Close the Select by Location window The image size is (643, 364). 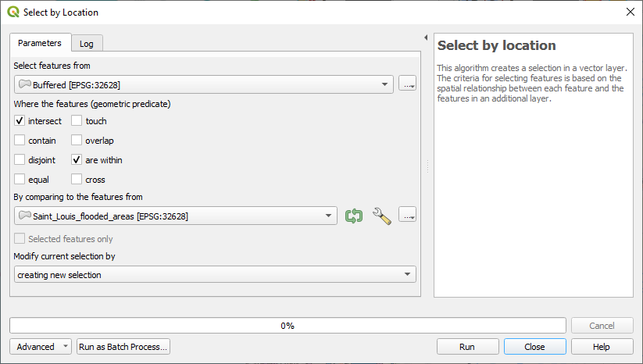(x=630, y=12)
